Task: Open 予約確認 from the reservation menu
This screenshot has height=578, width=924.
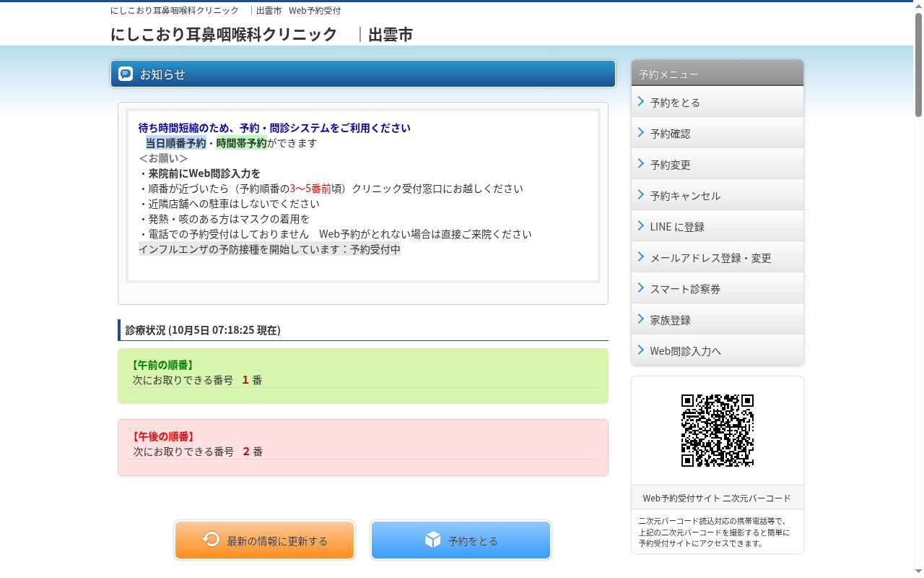Action: click(x=718, y=133)
